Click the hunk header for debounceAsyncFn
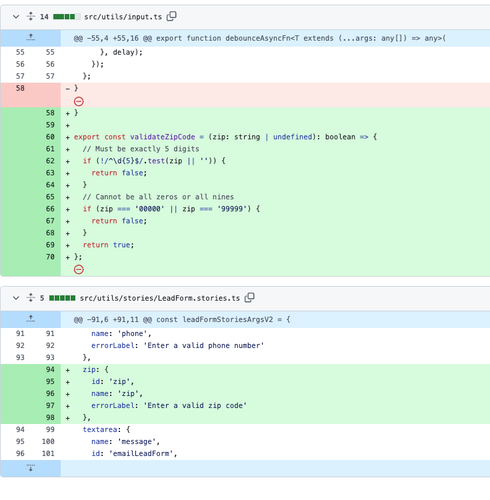This screenshot has height=500, width=490. click(x=259, y=38)
